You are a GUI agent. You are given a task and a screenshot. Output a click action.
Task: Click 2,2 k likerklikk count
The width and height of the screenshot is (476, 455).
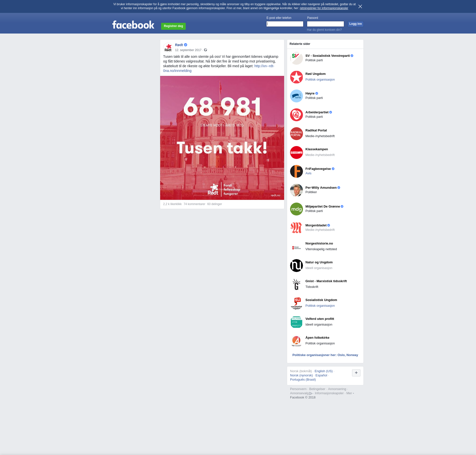click(172, 204)
